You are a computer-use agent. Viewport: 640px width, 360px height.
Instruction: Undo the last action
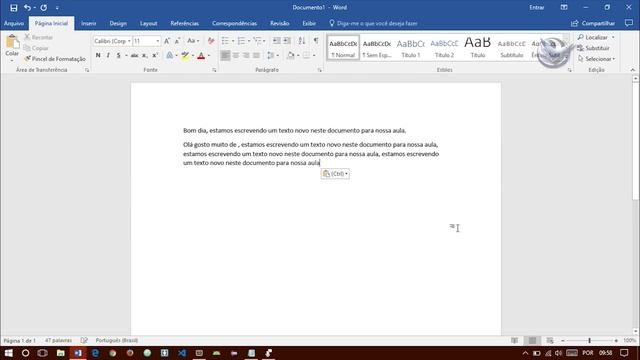[x=27, y=7]
